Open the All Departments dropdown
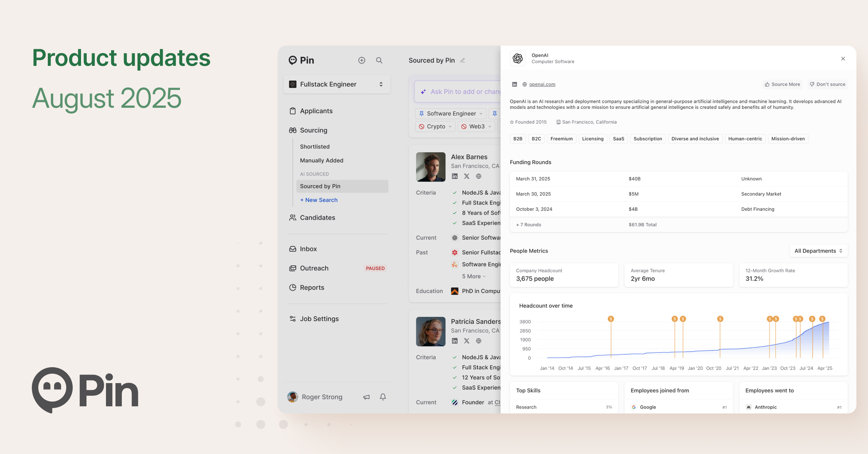Screen dimensions: 868x454 tap(819, 251)
